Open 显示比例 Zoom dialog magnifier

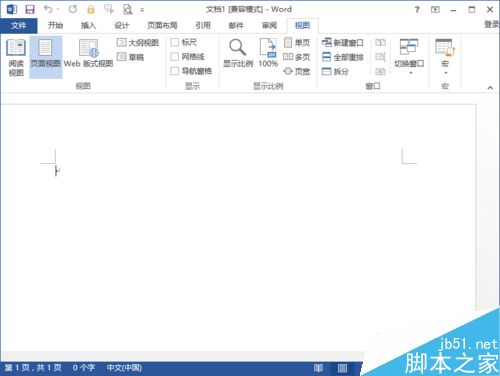tap(238, 53)
